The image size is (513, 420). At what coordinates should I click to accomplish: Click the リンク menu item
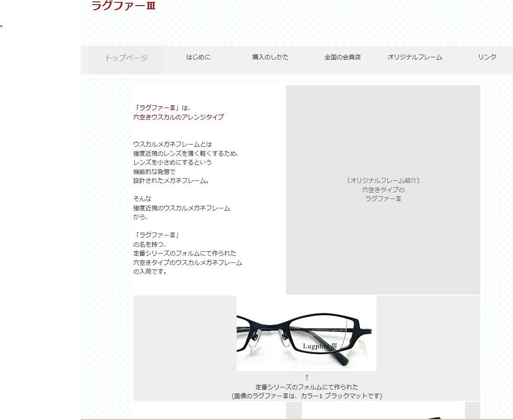(487, 57)
